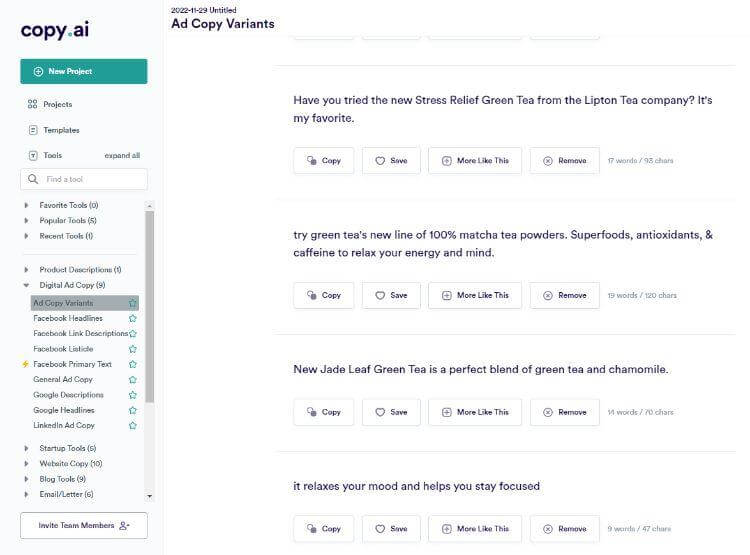Image resolution: width=750 pixels, height=555 pixels.
Task: Click sidebar scrollbar down arrow
Action: click(150, 496)
